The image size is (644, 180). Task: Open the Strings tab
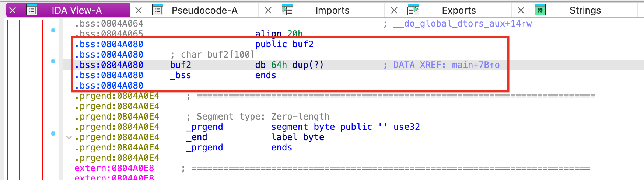[585, 10]
